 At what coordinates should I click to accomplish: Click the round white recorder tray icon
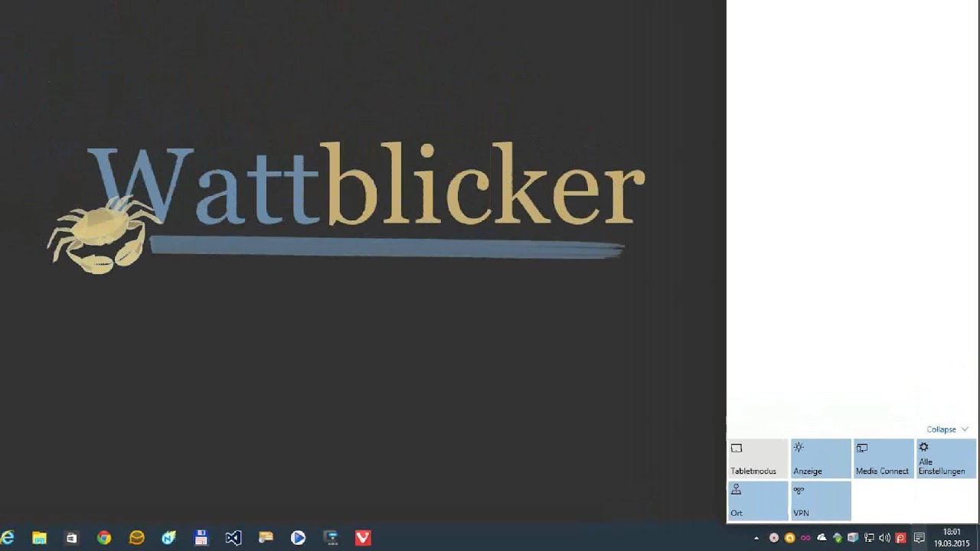coord(774,538)
